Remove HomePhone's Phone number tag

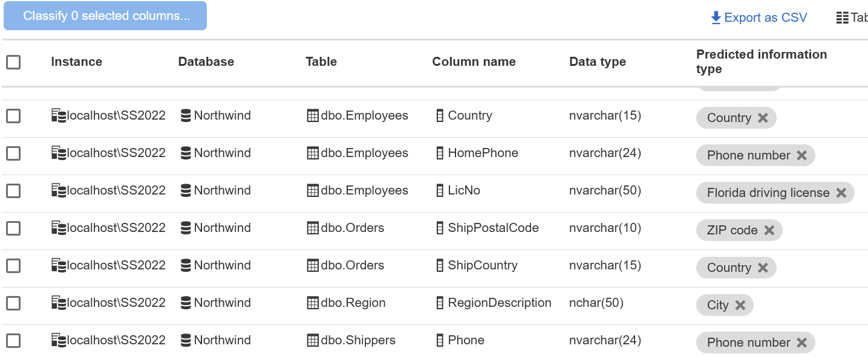pyautogui.click(x=801, y=155)
